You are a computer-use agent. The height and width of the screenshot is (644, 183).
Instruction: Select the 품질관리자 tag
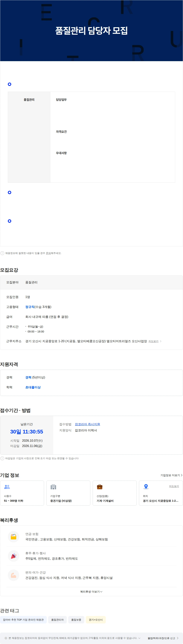click(x=58, y=620)
